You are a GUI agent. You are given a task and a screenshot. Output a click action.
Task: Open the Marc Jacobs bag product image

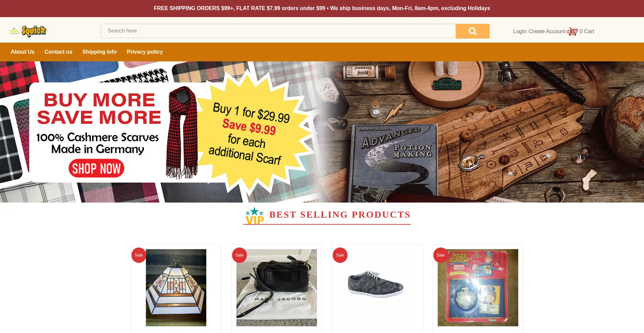click(x=277, y=288)
